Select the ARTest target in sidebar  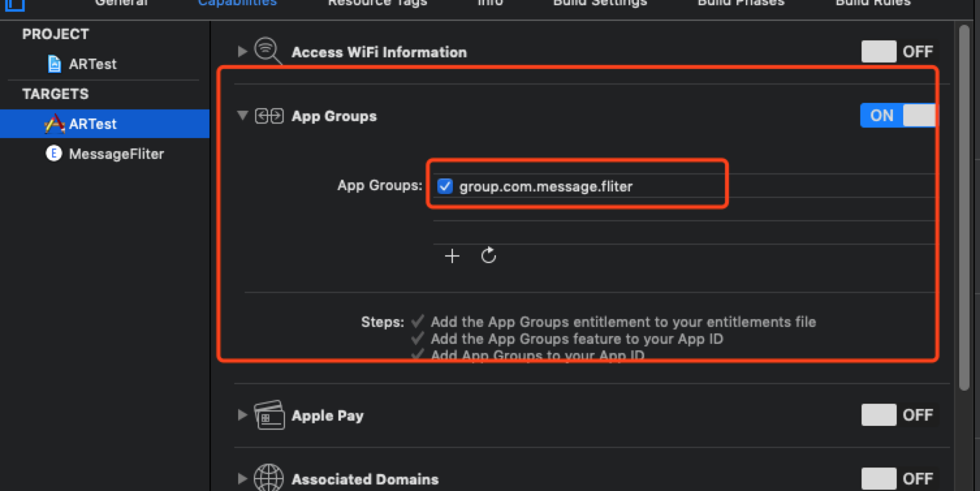coord(93,124)
